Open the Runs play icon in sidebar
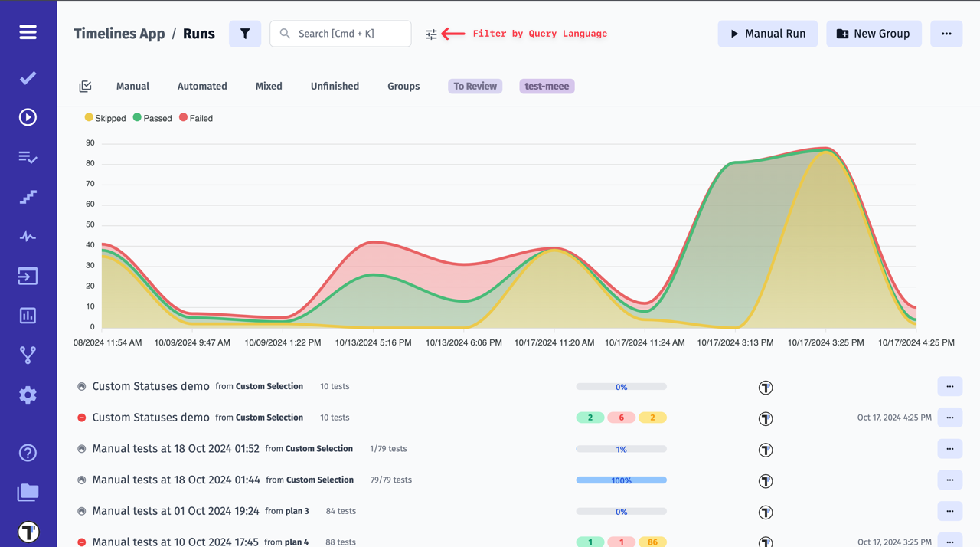 coord(28,117)
